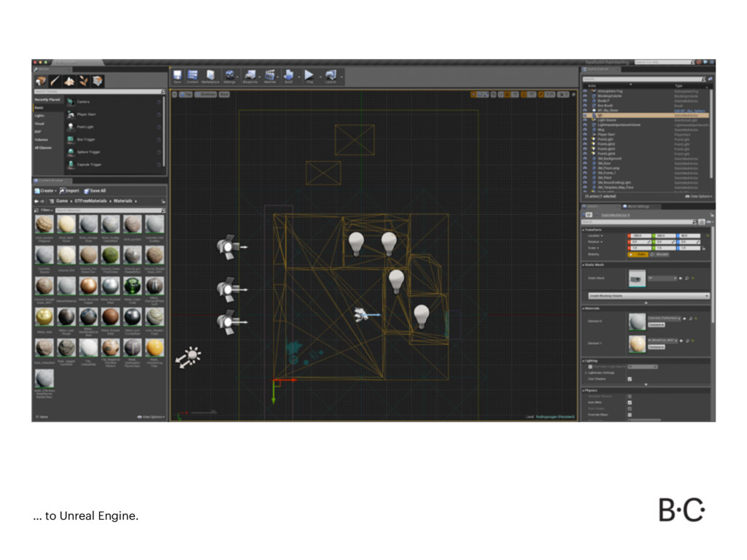Click the GTFreeMaterials breadcrumb
Image resolution: width=747 pixels, height=560 pixels.
[x=90, y=201]
